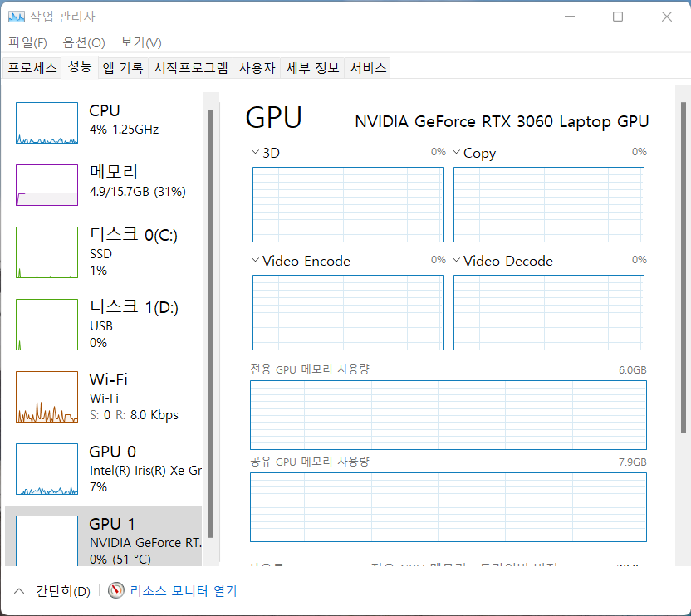Open the 3D engine dropdown selector
Image resolution: width=691 pixels, height=616 pixels.
[x=255, y=153]
